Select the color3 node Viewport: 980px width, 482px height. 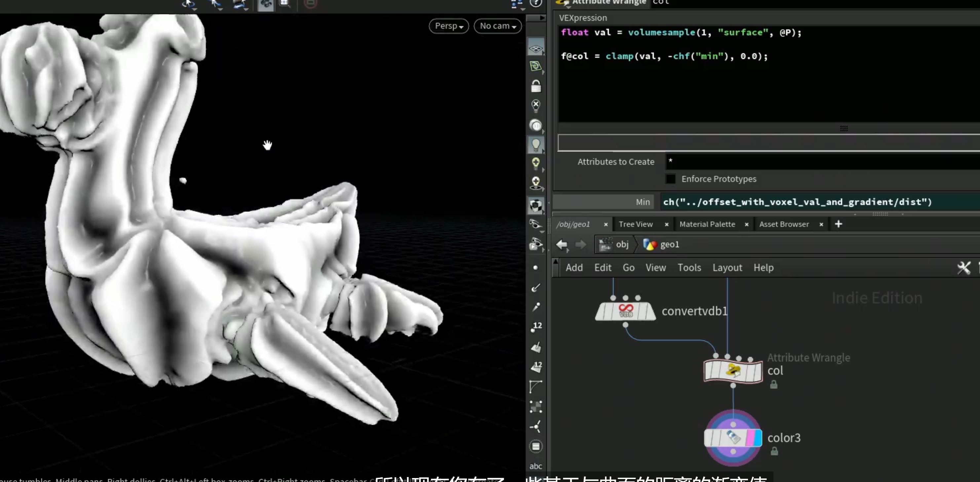click(x=733, y=437)
